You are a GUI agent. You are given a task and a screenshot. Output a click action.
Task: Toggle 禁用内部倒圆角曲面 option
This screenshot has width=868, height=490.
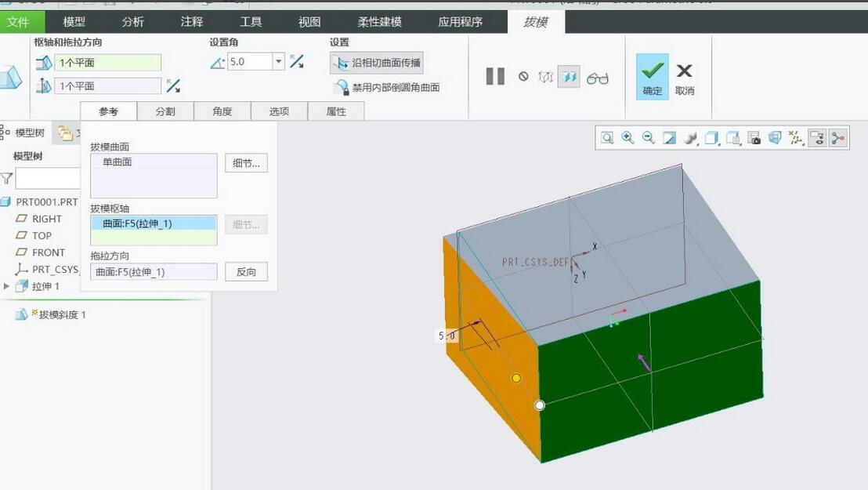click(x=387, y=87)
